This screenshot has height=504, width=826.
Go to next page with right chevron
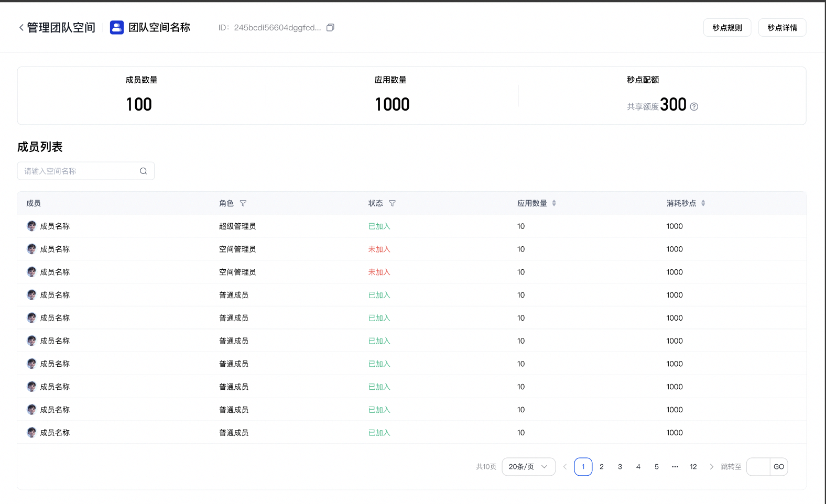click(711, 467)
